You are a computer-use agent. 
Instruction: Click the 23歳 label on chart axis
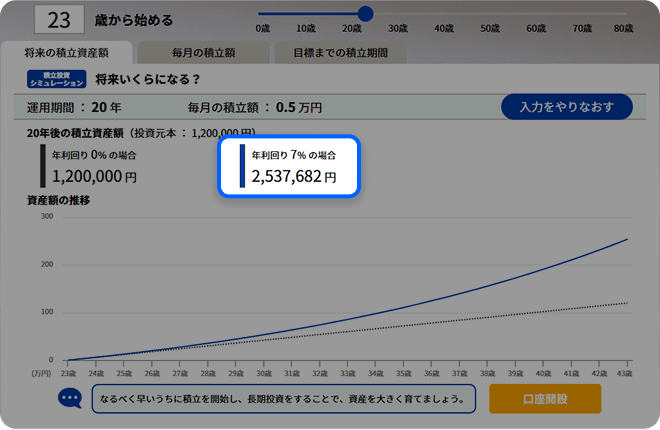pos(68,374)
